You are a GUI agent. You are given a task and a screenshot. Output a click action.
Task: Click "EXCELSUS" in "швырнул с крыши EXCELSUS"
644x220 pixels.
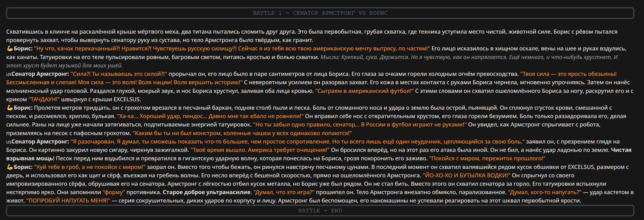tap(127, 99)
